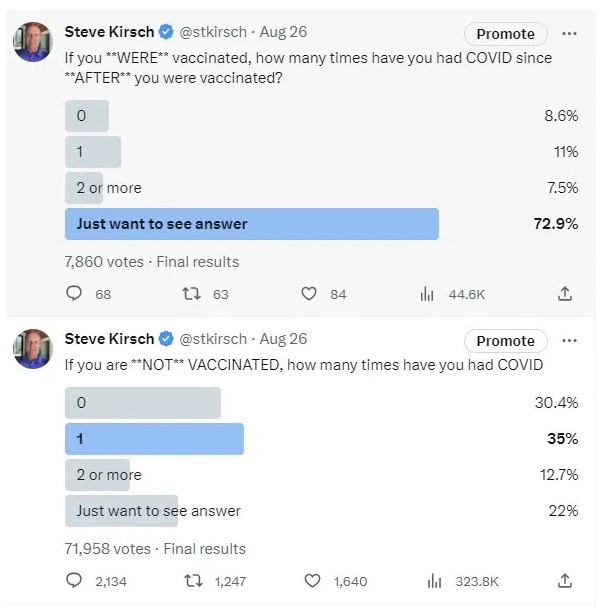Click @stkirsch handle on second tweet
The width and height of the screenshot is (604, 614).
point(215,339)
